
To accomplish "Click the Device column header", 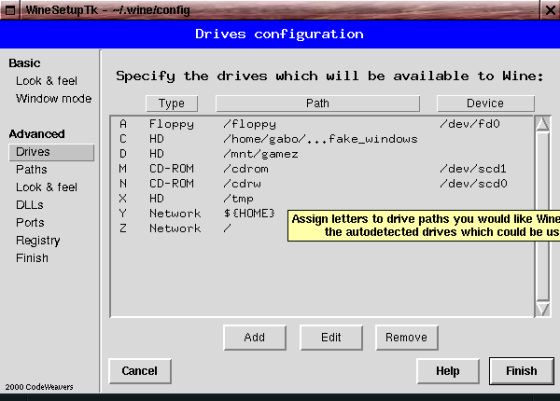I will tap(485, 104).
